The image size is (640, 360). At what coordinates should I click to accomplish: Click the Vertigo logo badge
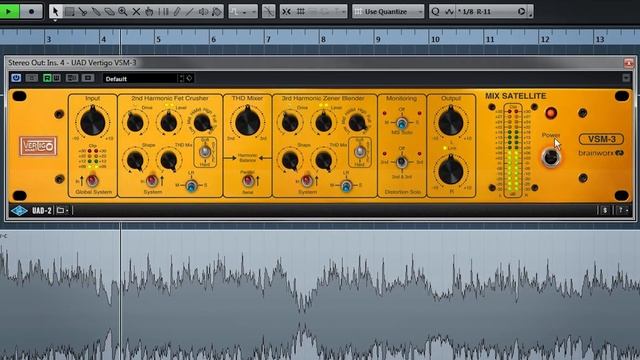coord(38,146)
